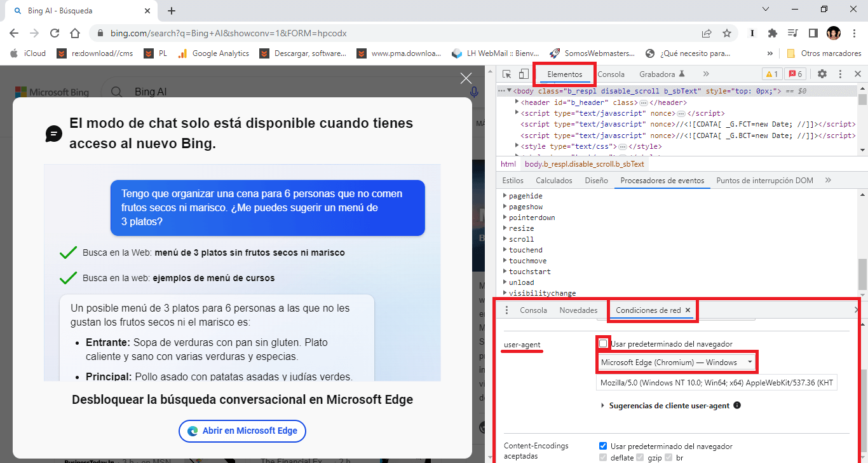868x463 pixels.
Task: Toggle the device toolbar icon in DevTools
Action: 523,74
